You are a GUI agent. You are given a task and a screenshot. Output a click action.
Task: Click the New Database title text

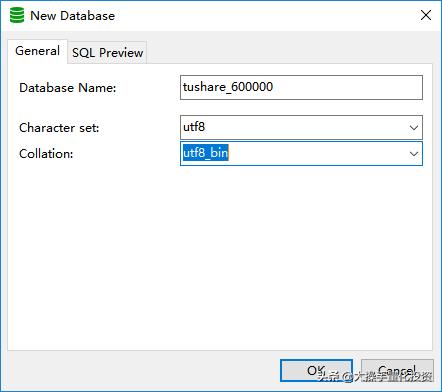pos(72,16)
